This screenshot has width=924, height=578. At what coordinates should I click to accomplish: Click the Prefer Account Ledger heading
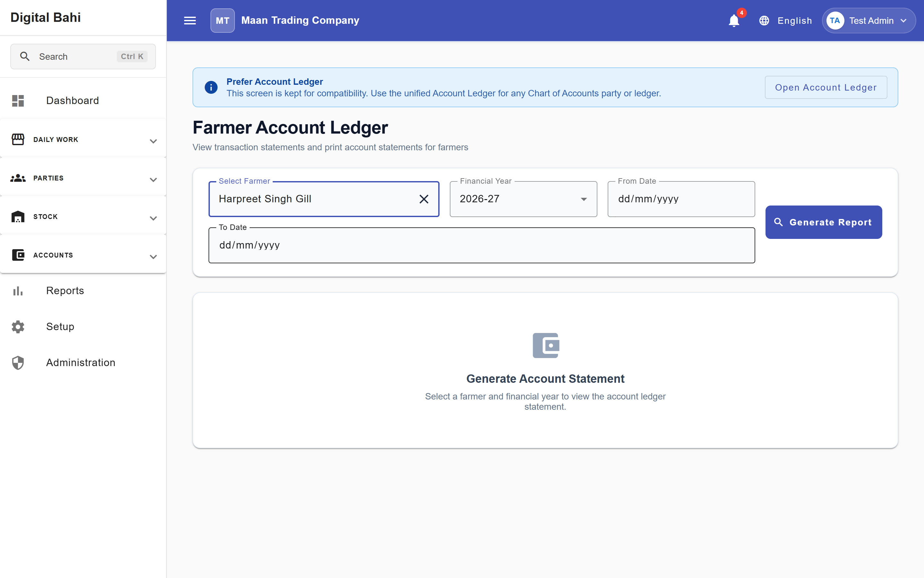(275, 82)
